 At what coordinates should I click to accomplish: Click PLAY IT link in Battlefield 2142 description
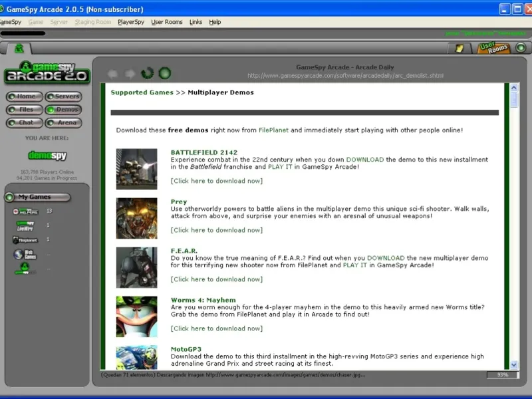tap(280, 167)
